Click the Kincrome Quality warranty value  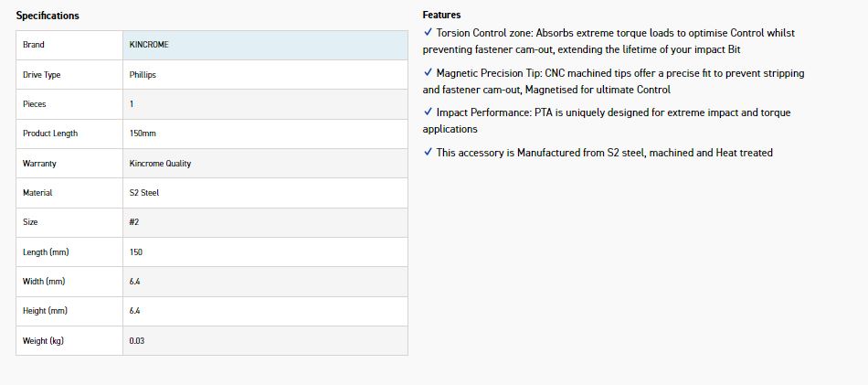pos(160,164)
